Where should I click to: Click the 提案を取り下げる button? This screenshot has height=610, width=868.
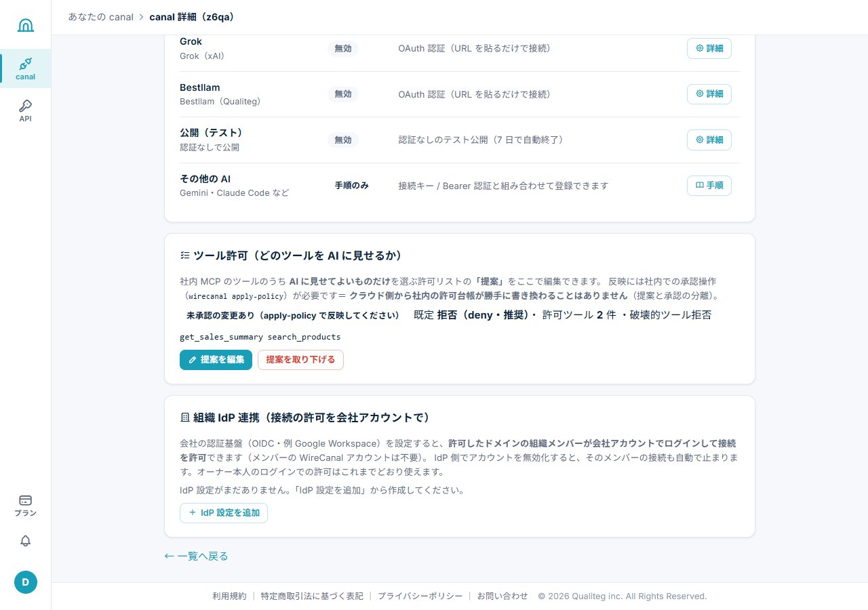pyautogui.click(x=300, y=360)
